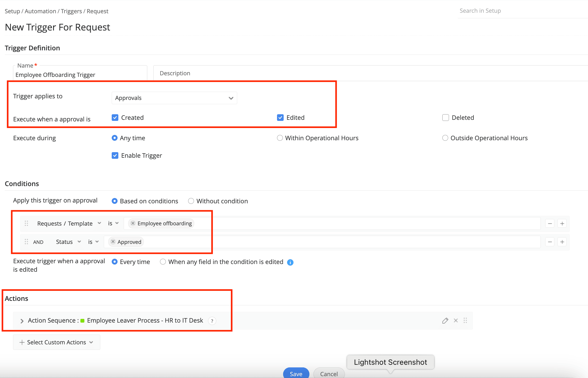588x378 pixels.
Task: Expand the Action Sequence row chevron
Action: (x=22, y=321)
